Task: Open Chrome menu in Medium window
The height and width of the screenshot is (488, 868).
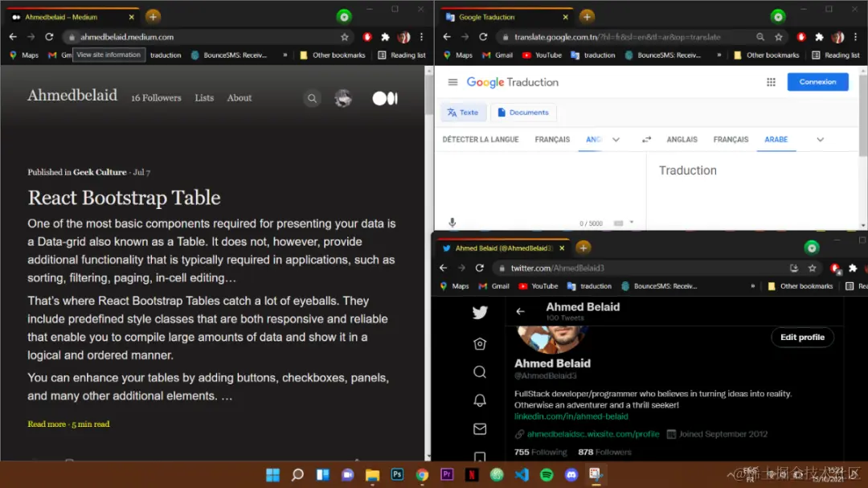Action: pos(422,37)
